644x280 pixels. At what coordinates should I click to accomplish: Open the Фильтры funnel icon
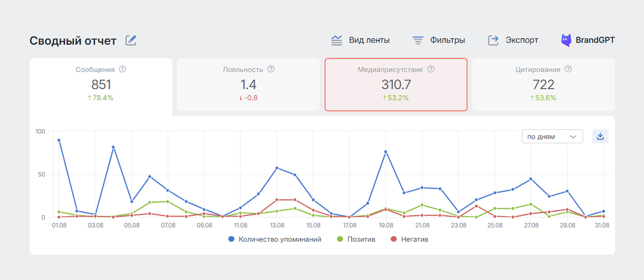418,40
